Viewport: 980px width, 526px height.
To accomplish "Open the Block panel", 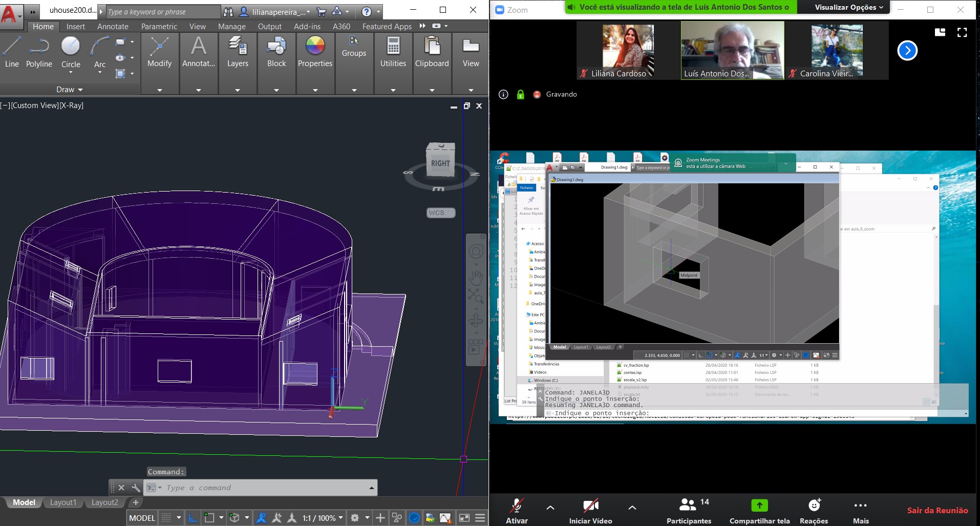I will coord(276,64).
